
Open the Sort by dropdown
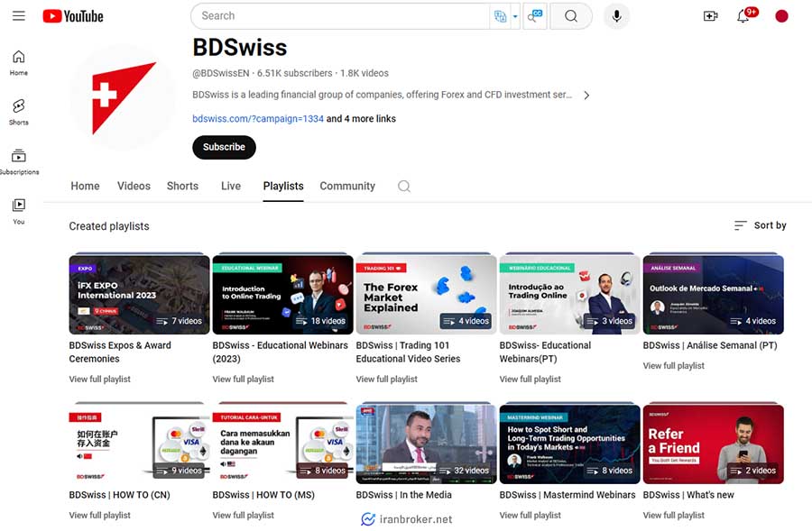760,225
